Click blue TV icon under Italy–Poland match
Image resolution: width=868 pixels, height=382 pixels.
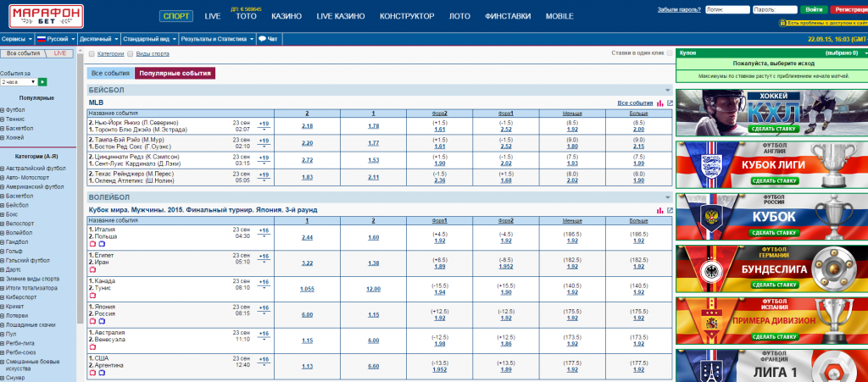tap(102, 243)
